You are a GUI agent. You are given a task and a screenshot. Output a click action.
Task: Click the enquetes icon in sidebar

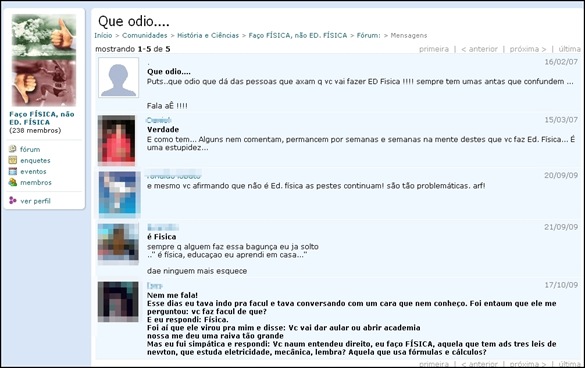pos(13,160)
